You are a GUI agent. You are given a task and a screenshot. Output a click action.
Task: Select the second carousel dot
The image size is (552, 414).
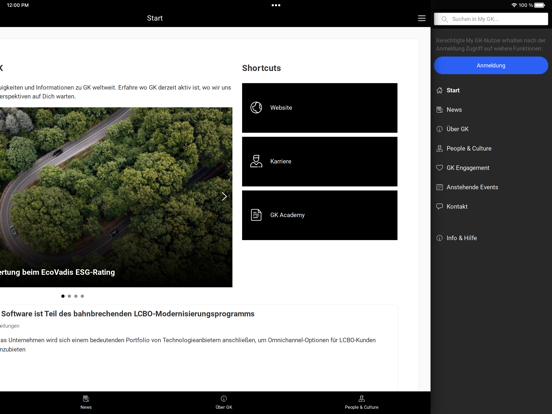tap(69, 296)
